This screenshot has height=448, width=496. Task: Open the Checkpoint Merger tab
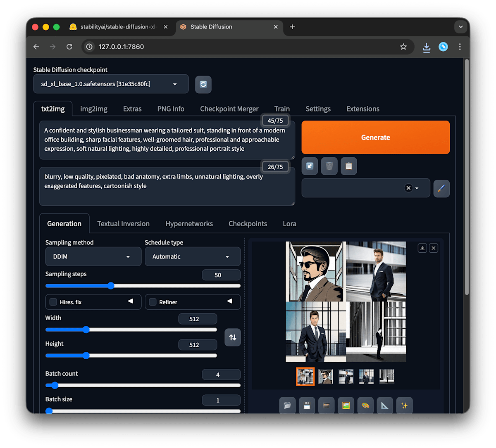pyautogui.click(x=229, y=109)
